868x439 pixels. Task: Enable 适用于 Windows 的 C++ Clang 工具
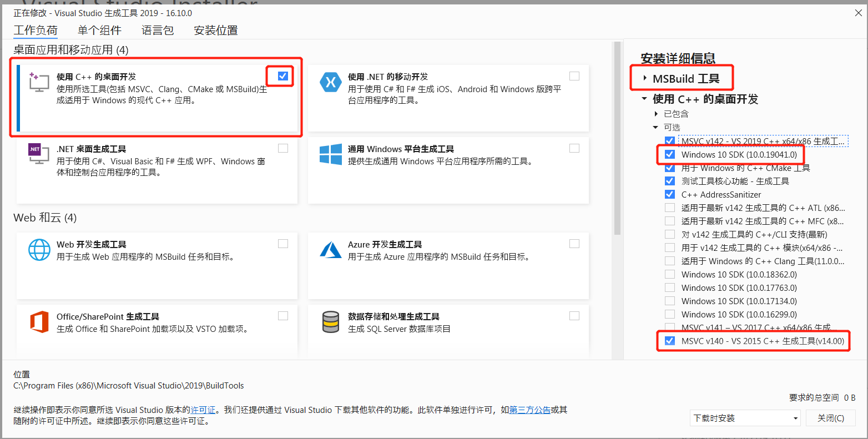670,261
